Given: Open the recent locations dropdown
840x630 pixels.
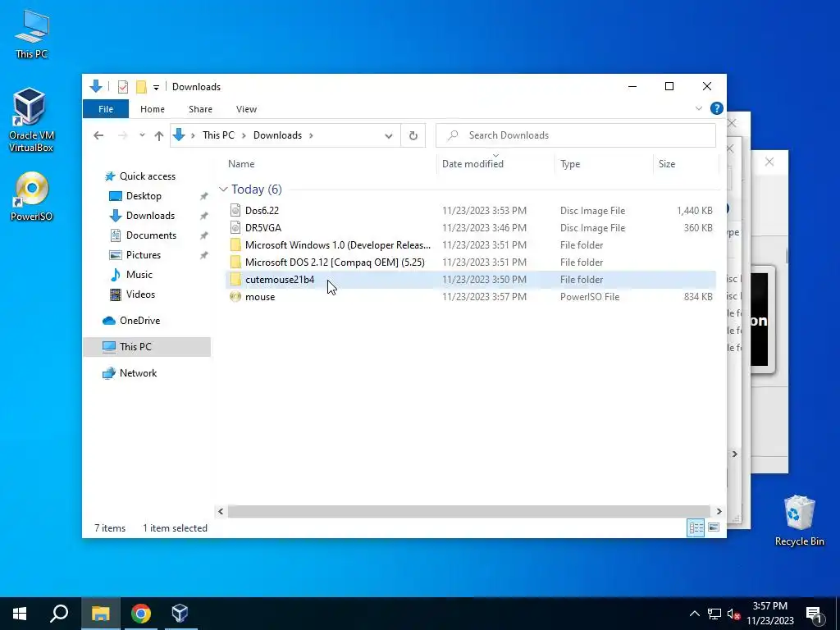Looking at the screenshot, I should (x=142, y=135).
